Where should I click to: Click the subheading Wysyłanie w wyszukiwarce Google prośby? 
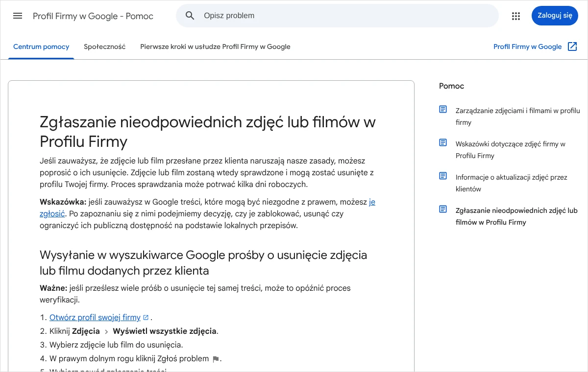203,263
